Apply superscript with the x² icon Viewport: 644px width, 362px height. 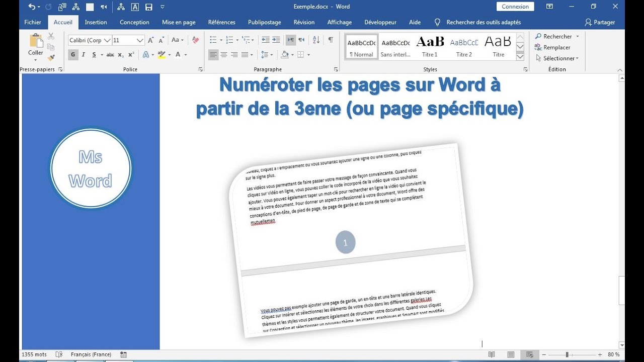[131, 55]
